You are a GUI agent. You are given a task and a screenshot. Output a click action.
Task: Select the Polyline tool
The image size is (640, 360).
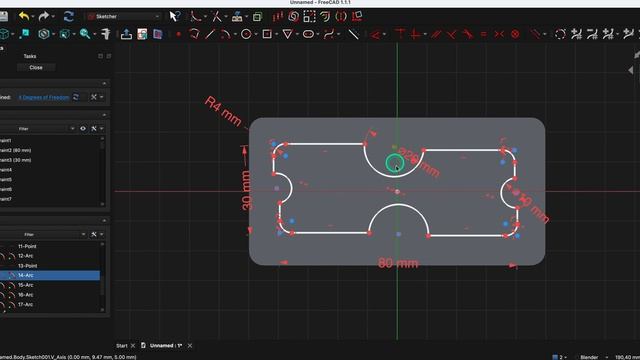pos(194,34)
